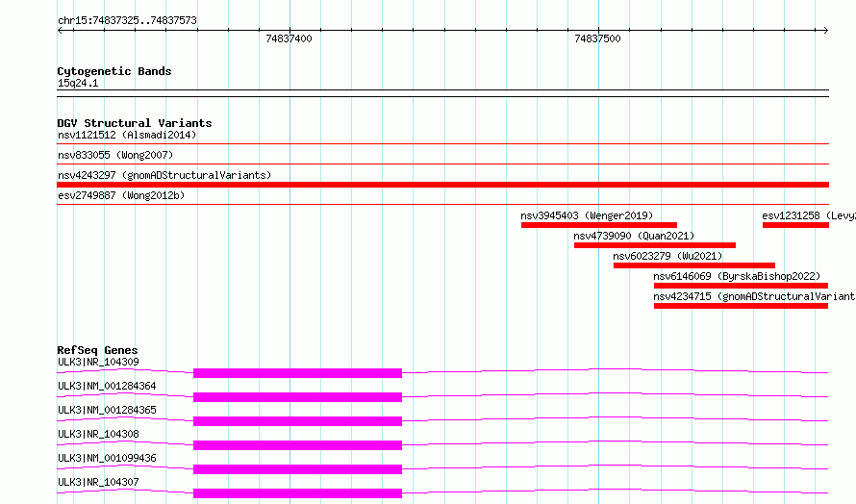This screenshot has height=504, width=856.
Task: Open variant nsv4739090 (Quan2021) label
Action: tap(634, 236)
